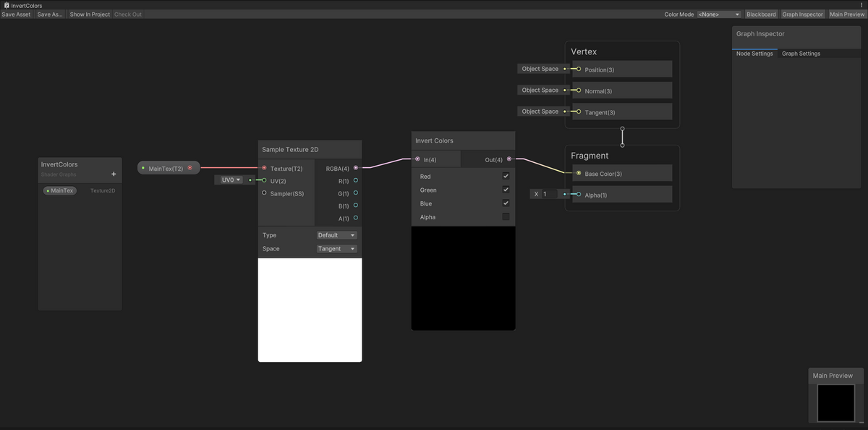Image resolution: width=868 pixels, height=430 pixels.
Task: Click the G(1) output port
Action: point(356,193)
